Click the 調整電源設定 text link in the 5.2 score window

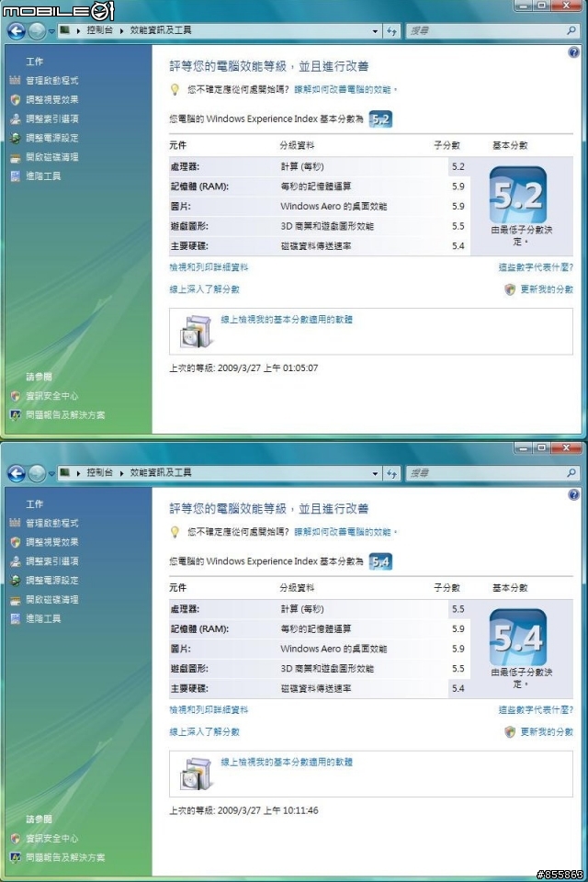52,138
